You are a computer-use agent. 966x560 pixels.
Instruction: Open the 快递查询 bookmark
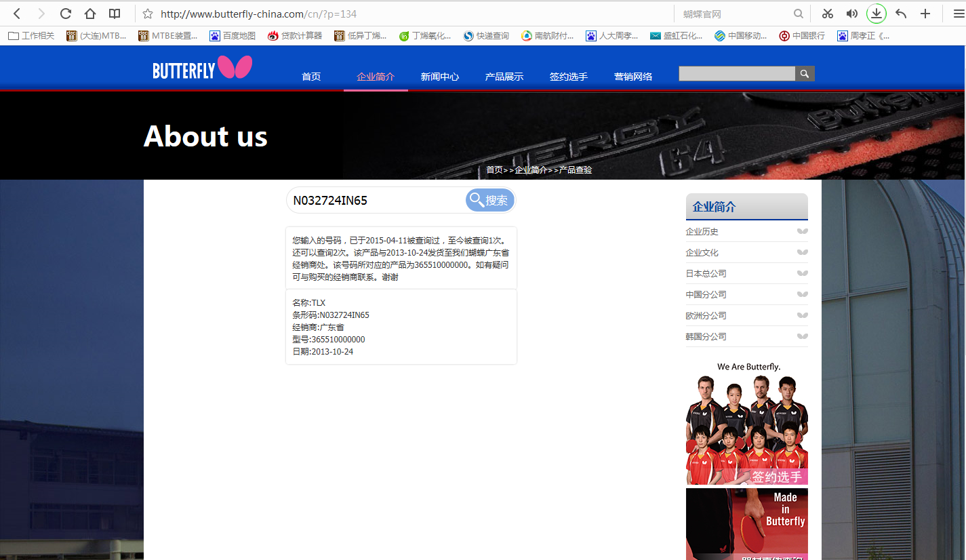pyautogui.click(x=486, y=36)
